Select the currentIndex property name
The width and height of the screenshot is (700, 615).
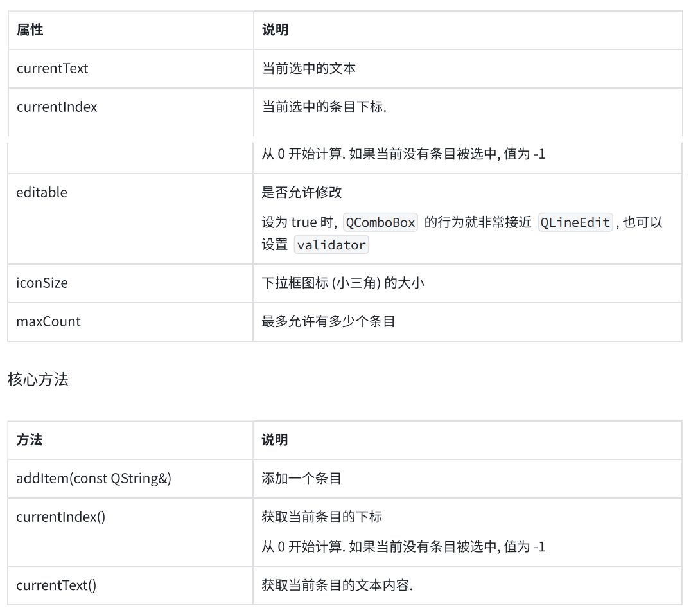click(x=57, y=107)
